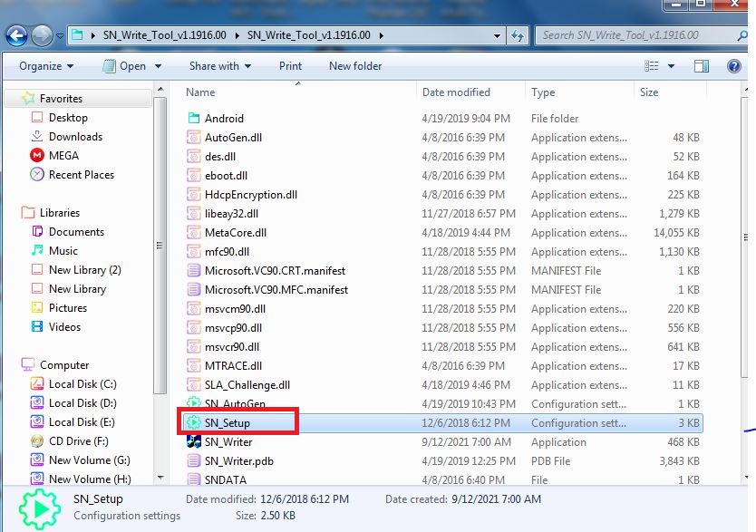Select the SN_AutoGen configuration file icon

193,401
